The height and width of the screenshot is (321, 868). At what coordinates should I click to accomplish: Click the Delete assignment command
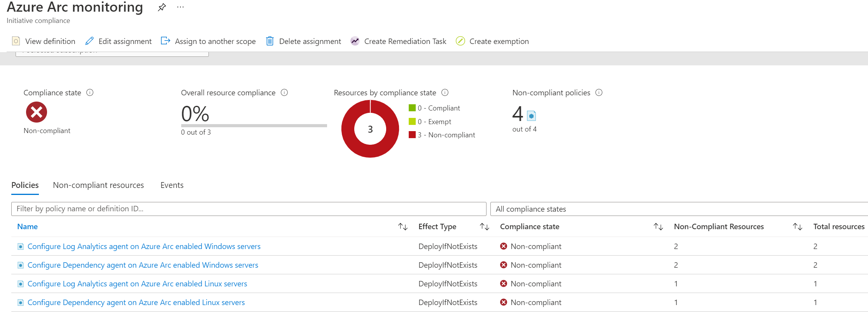(303, 41)
